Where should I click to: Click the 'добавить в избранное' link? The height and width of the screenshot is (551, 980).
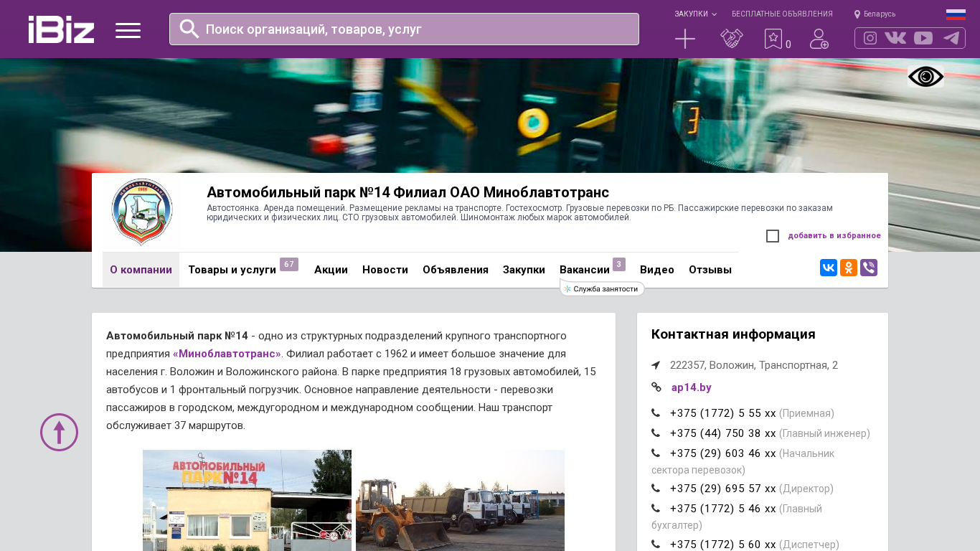coord(834,235)
